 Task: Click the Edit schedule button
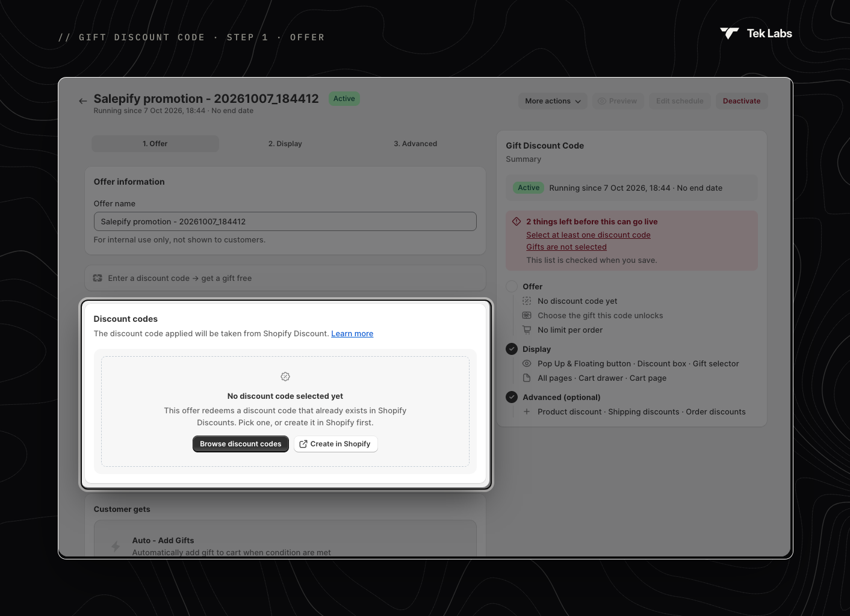(x=680, y=101)
